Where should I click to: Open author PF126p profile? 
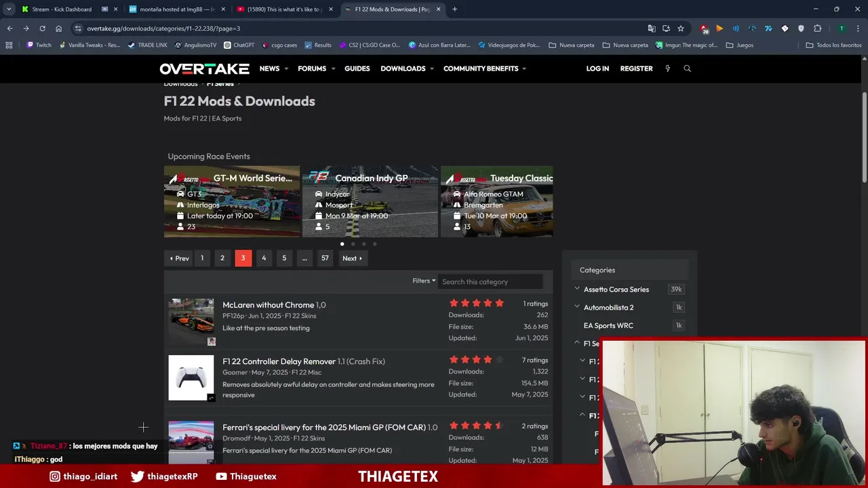pyautogui.click(x=233, y=316)
